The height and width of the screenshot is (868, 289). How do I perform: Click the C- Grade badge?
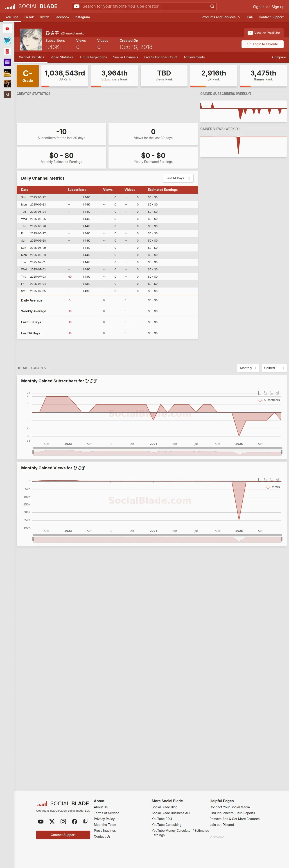(28, 76)
